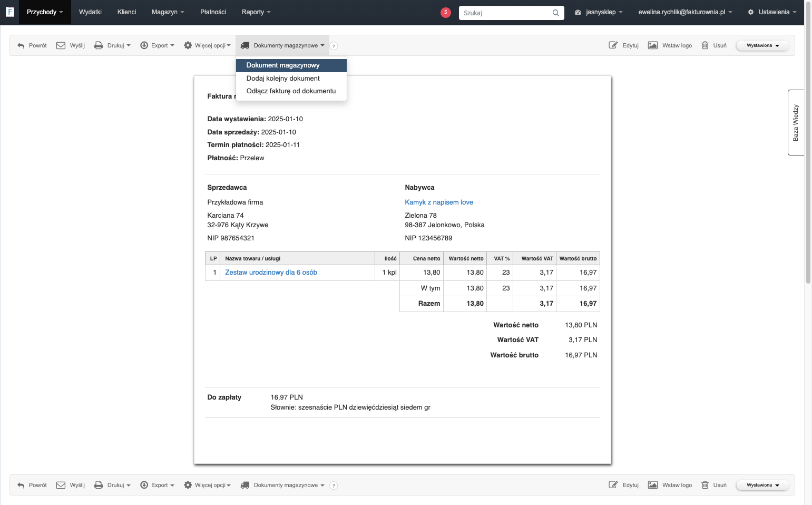
Task: Open buyer link Kamyk z napisem love
Action: (439, 202)
